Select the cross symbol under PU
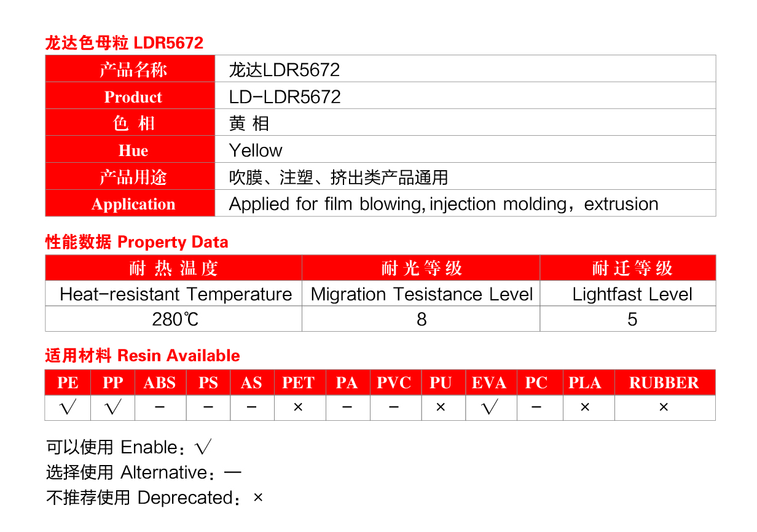The width and height of the screenshot is (757, 532). coord(441,407)
